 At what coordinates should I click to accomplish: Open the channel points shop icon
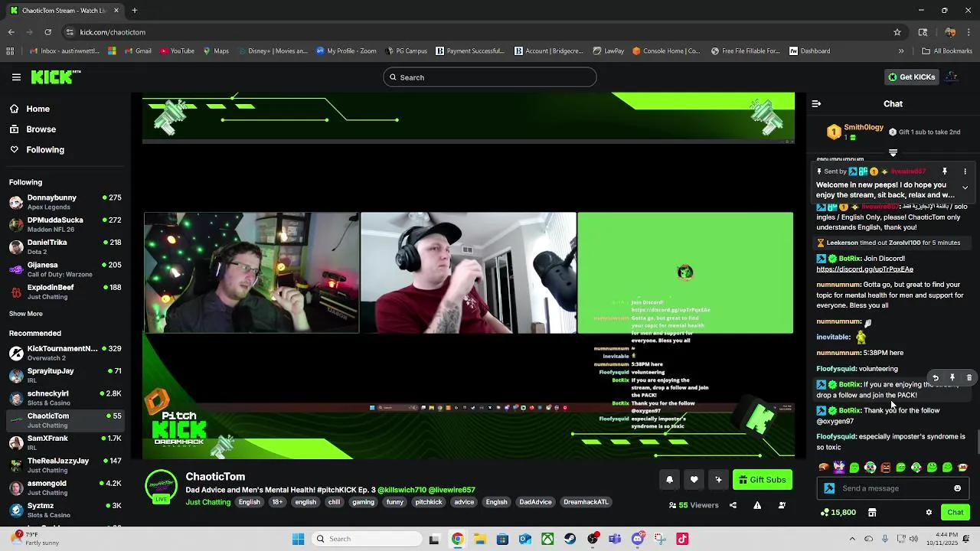click(x=872, y=512)
